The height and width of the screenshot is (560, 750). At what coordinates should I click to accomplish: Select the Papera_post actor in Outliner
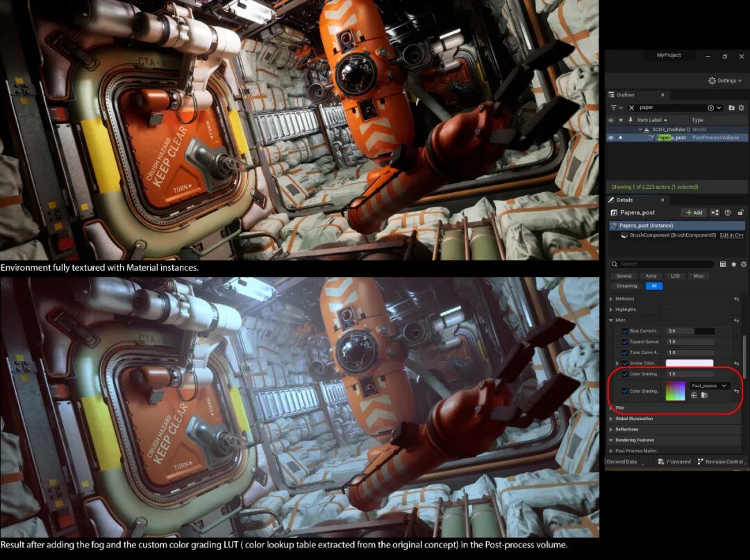point(672,137)
